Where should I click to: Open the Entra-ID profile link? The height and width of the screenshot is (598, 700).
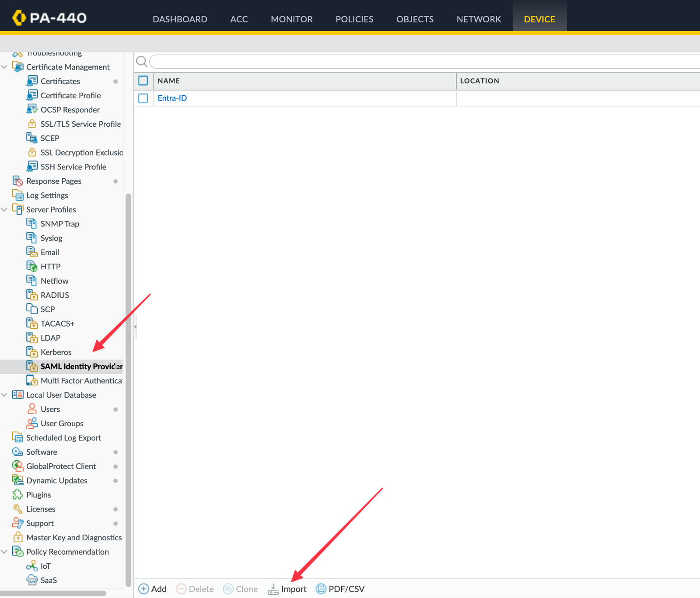coord(172,98)
